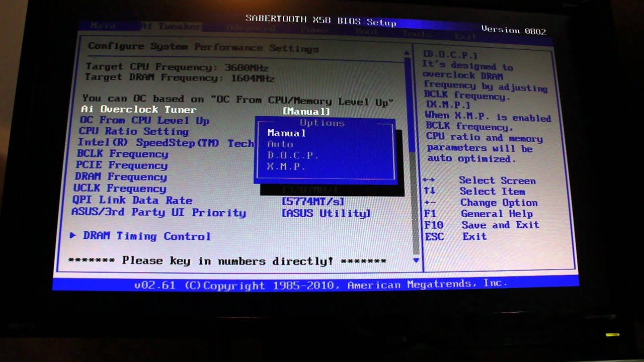The image size is (644, 362).
Task: Select BCLK Frequency row
Action: (122, 154)
